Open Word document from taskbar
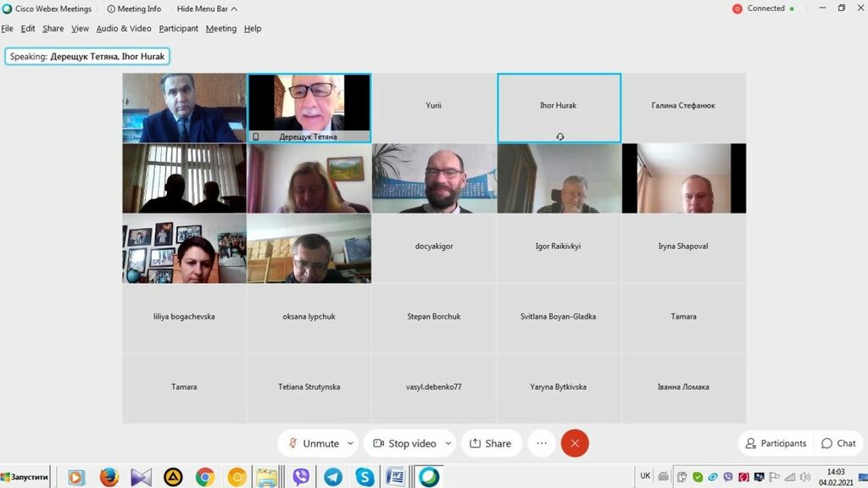This screenshot has height=488, width=868. pos(396,476)
